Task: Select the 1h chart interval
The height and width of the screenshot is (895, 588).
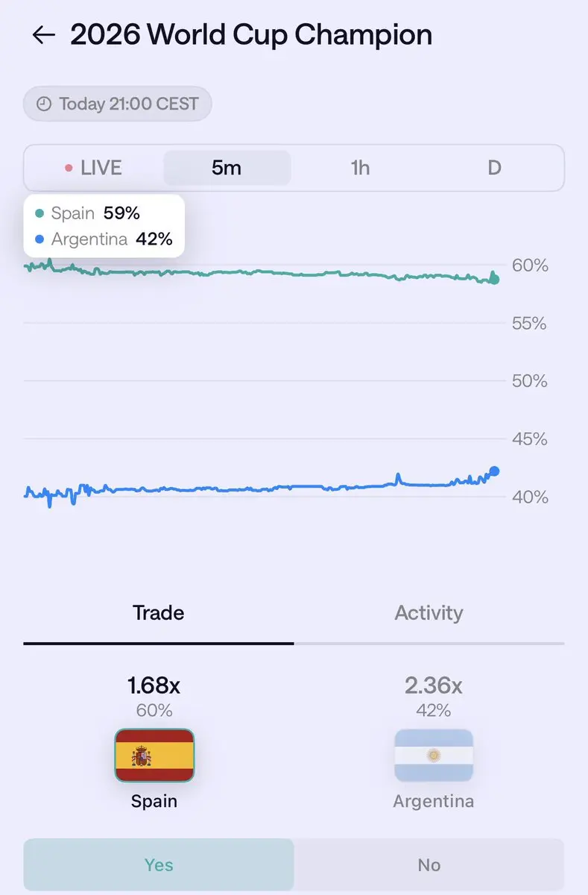Action: point(360,168)
